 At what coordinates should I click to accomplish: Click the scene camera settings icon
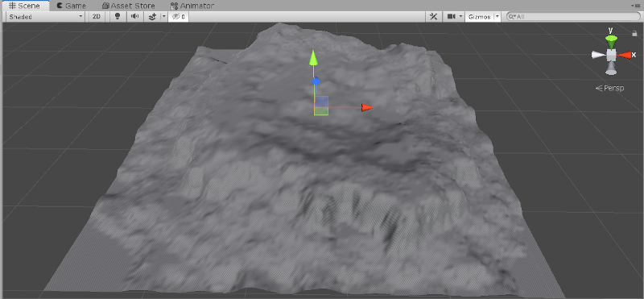point(452,16)
